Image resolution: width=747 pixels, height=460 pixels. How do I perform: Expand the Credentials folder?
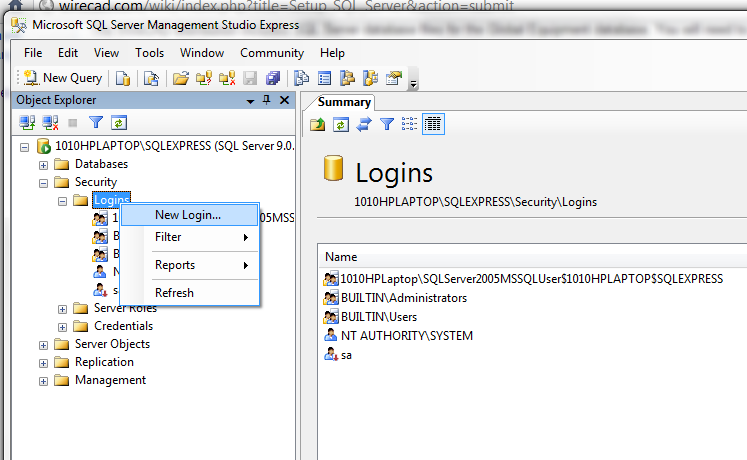pos(62,327)
